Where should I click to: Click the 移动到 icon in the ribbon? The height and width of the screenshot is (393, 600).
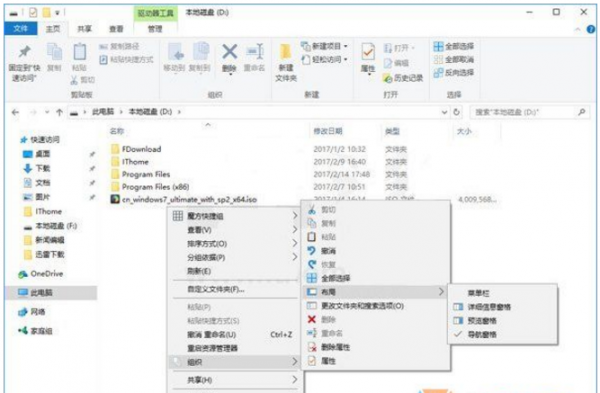tap(176, 52)
